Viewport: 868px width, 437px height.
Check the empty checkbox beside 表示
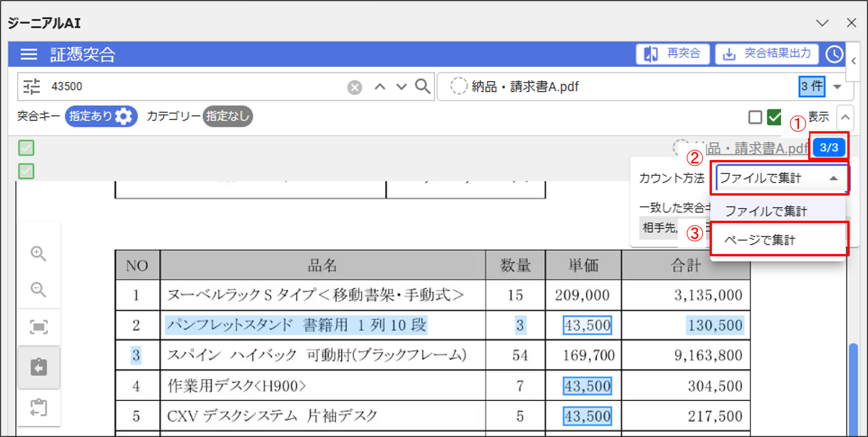coord(755,117)
